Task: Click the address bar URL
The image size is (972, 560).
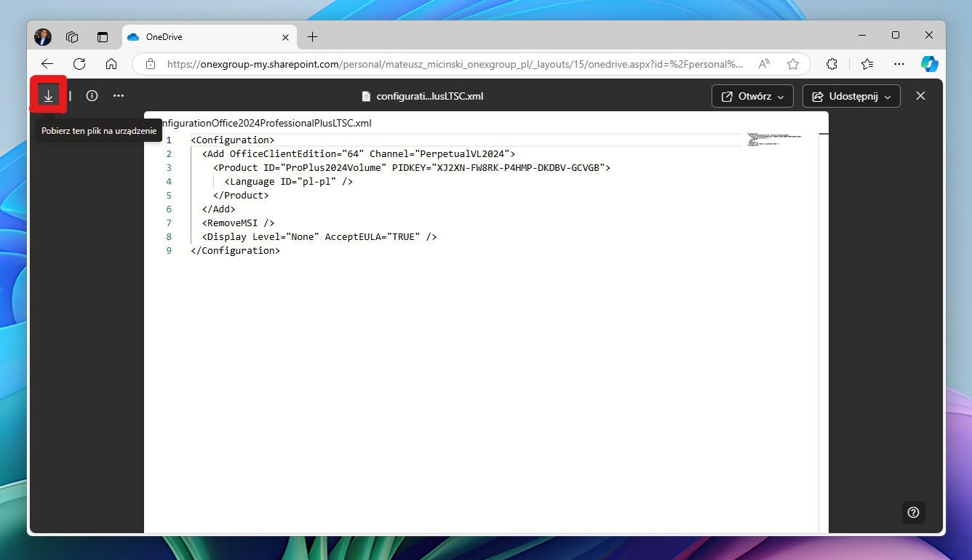Action: coord(455,64)
